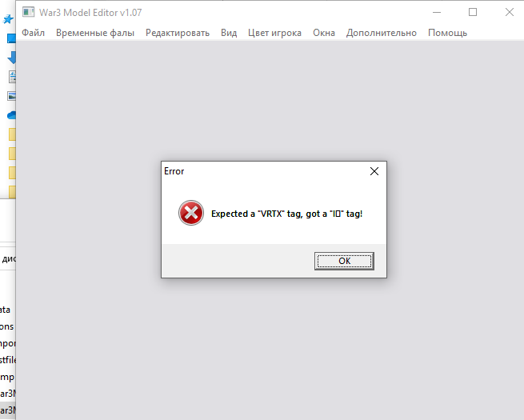Open the Вид menu
This screenshot has width=524, height=420.
pos(229,33)
